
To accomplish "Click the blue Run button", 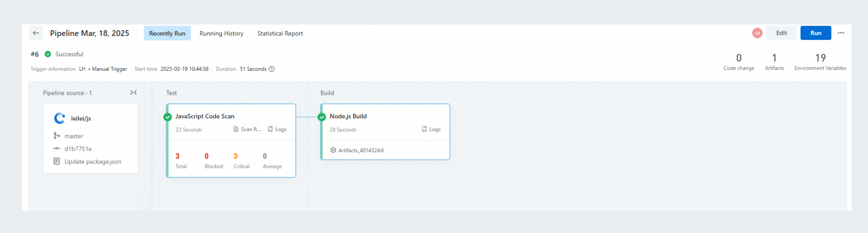I will click(816, 33).
